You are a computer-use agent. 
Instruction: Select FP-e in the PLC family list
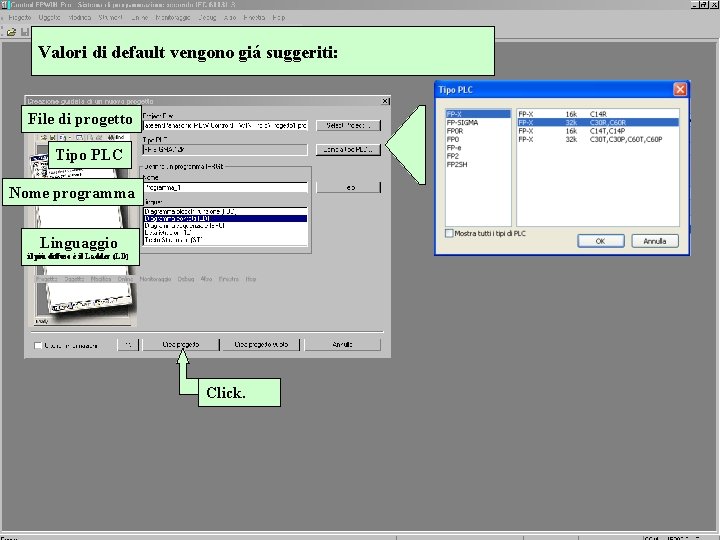(478, 147)
